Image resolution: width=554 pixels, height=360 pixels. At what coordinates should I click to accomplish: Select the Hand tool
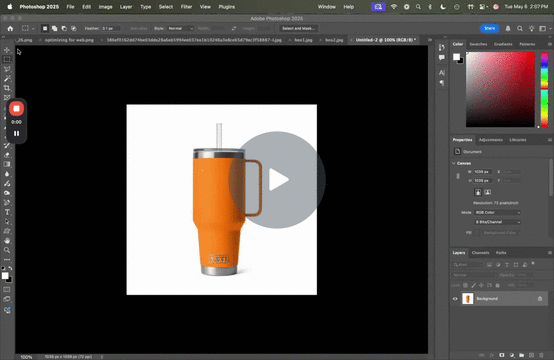[x=7, y=241]
